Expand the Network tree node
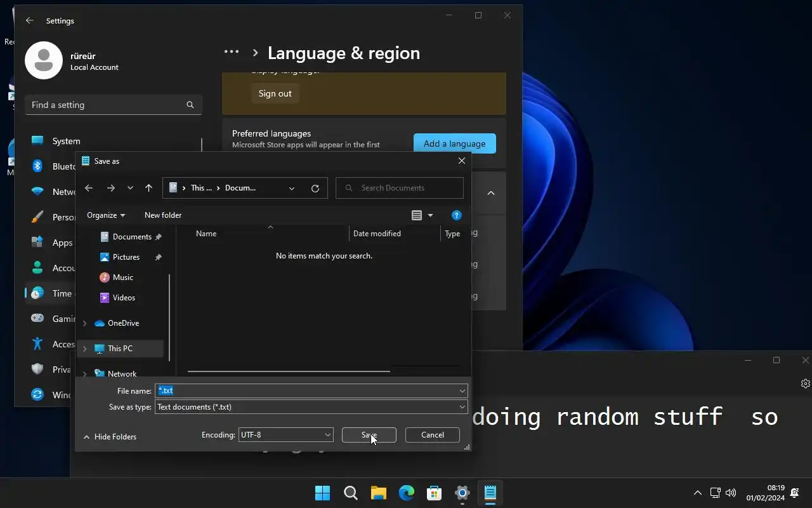The width and height of the screenshot is (812, 508). coord(85,374)
